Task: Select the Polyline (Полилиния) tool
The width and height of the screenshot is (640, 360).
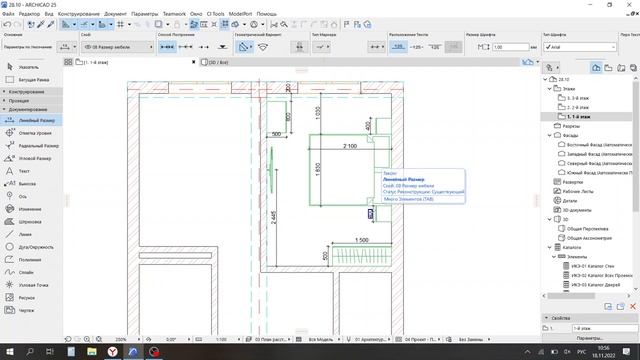Action: coord(31,260)
